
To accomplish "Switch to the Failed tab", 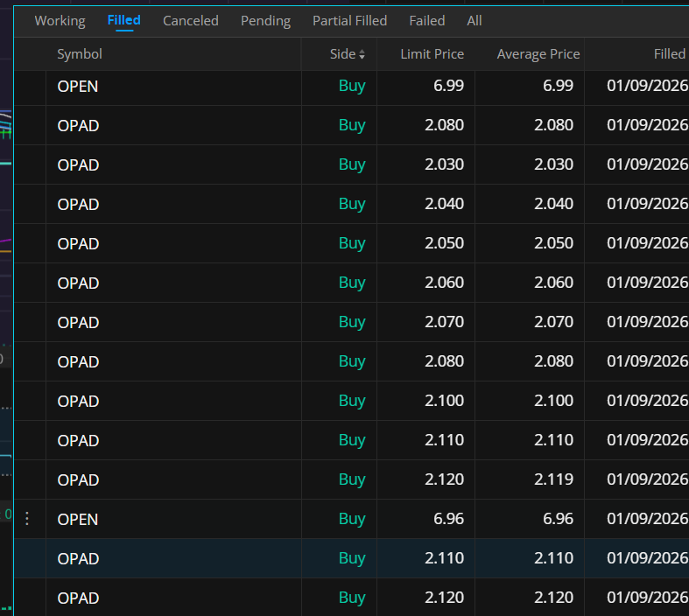I will pos(426,21).
